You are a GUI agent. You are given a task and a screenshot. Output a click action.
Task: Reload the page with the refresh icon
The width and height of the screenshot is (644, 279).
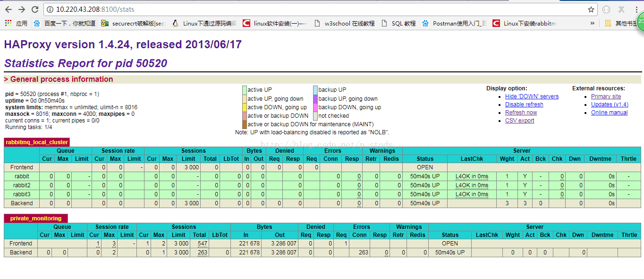pos(35,9)
